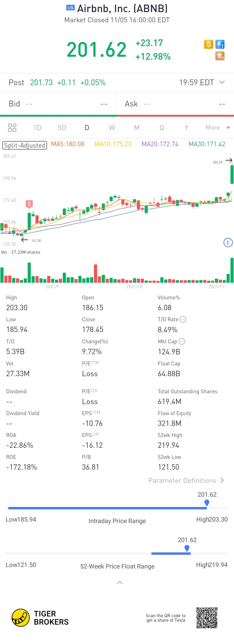
Task: Tap the Bid price row
Action: (58, 104)
